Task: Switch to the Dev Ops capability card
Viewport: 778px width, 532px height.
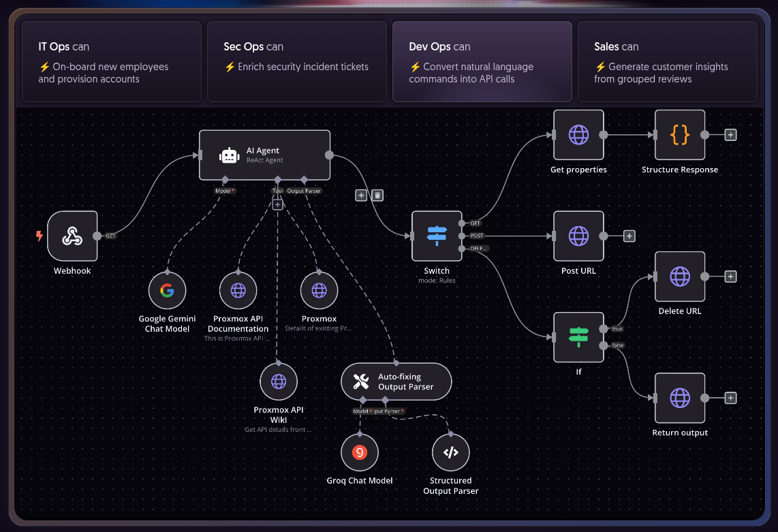Action: [482, 61]
